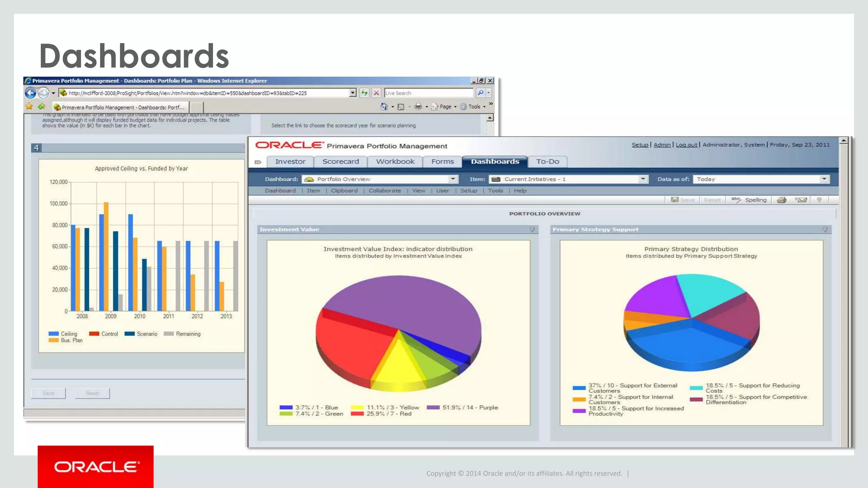This screenshot has height=488, width=868.
Task: Open the User menu
Action: [442, 191]
